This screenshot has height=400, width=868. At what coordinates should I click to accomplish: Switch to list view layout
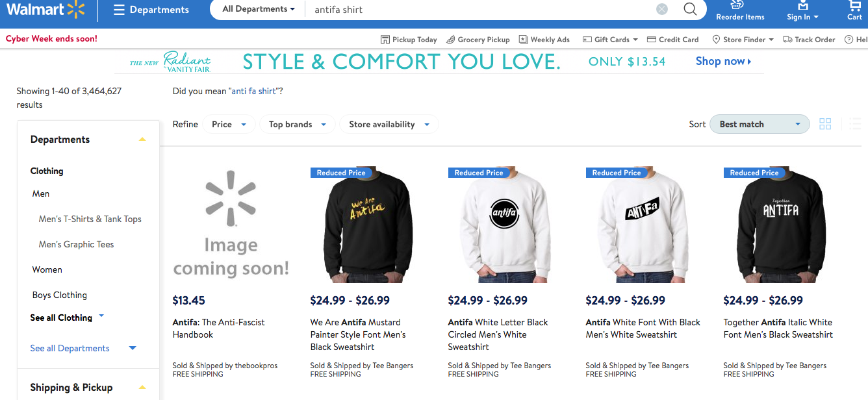click(855, 124)
